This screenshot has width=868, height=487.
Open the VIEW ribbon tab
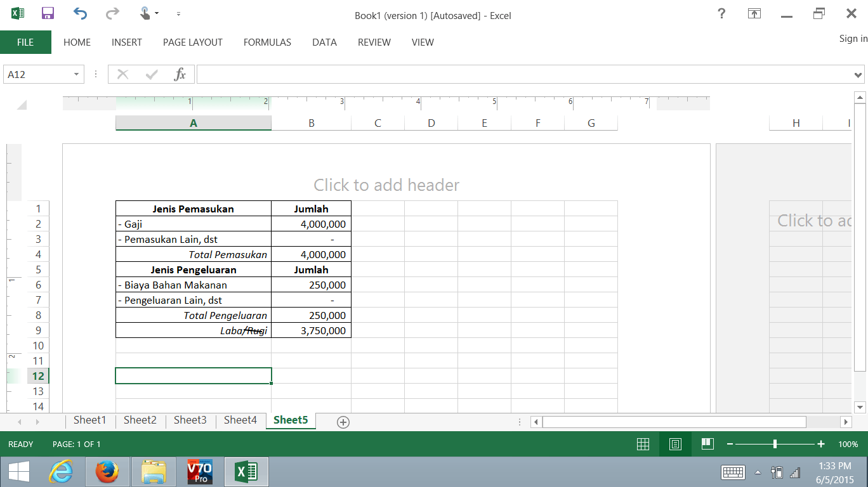tap(423, 42)
